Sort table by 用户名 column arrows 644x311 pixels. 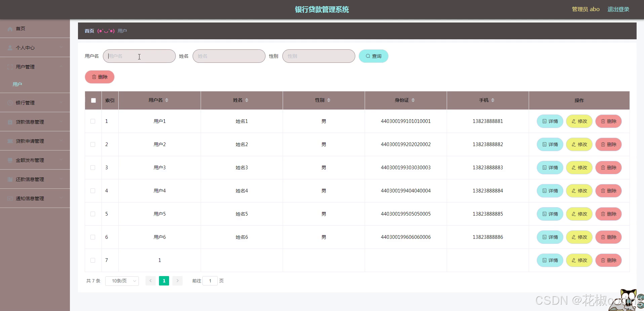coord(167,100)
